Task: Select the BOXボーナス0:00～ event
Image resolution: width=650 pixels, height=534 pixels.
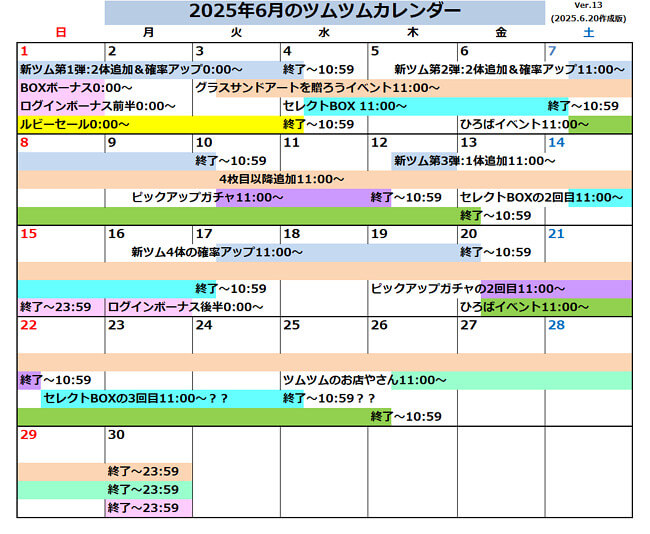Action: (76, 88)
